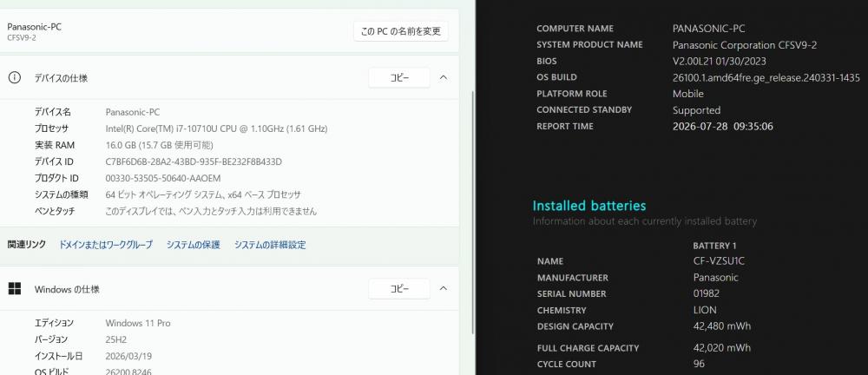Open the system protection link
Image resolution: width=868 pixels, height=375 pixels.
194,245
